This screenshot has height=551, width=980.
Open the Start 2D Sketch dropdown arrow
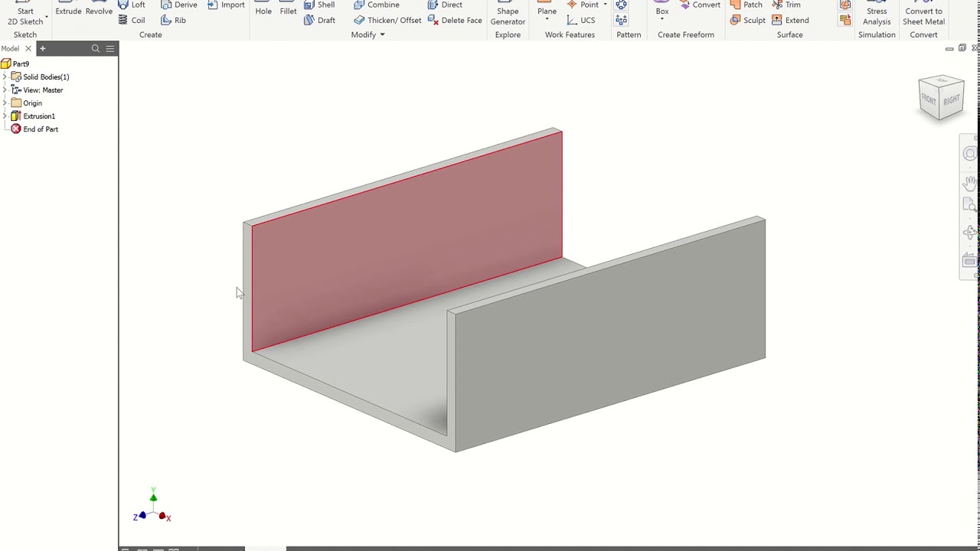click(x=47, y=17)
